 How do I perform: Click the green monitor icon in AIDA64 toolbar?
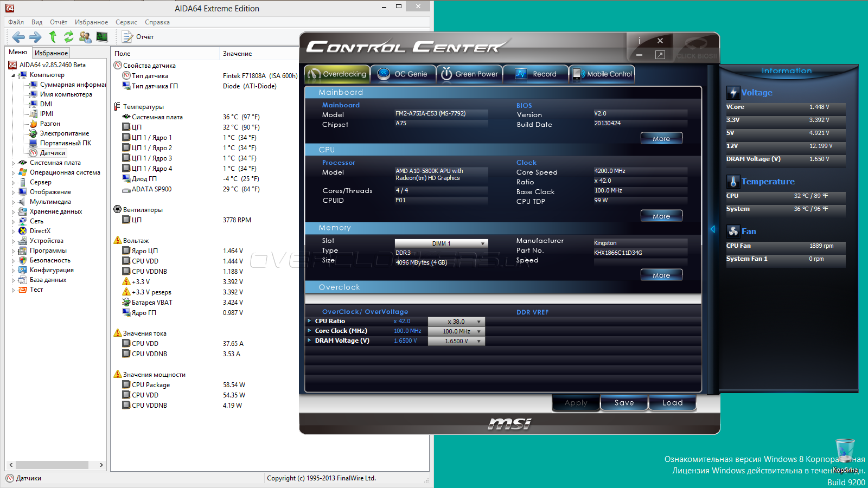pyautogui.click(x=101, y=36)
